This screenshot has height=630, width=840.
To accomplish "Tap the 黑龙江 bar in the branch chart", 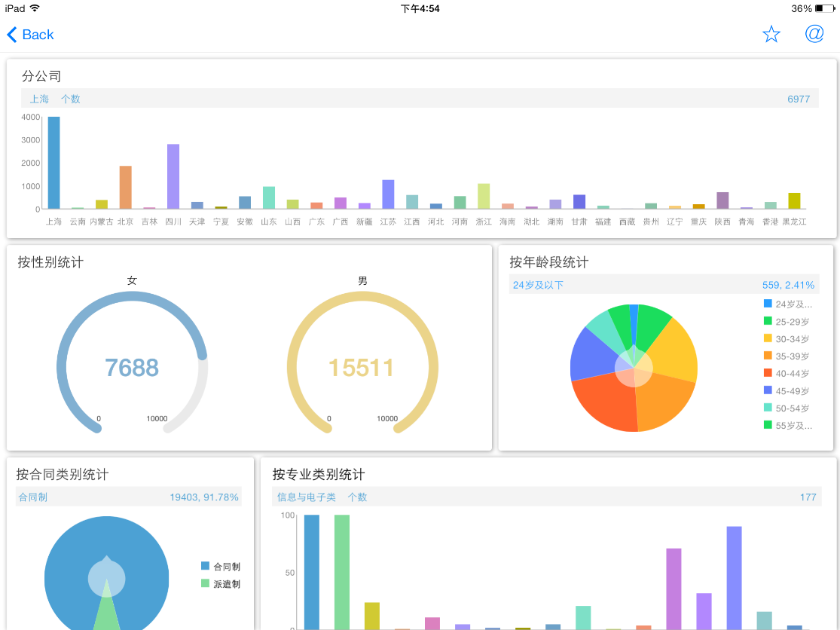I will click(x=794, y=200).
